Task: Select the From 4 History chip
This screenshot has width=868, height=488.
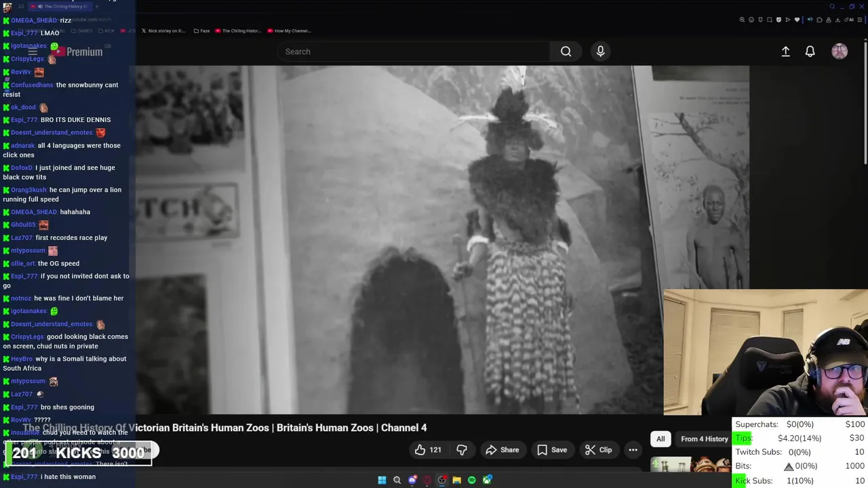Action: [x=704, y=439]
